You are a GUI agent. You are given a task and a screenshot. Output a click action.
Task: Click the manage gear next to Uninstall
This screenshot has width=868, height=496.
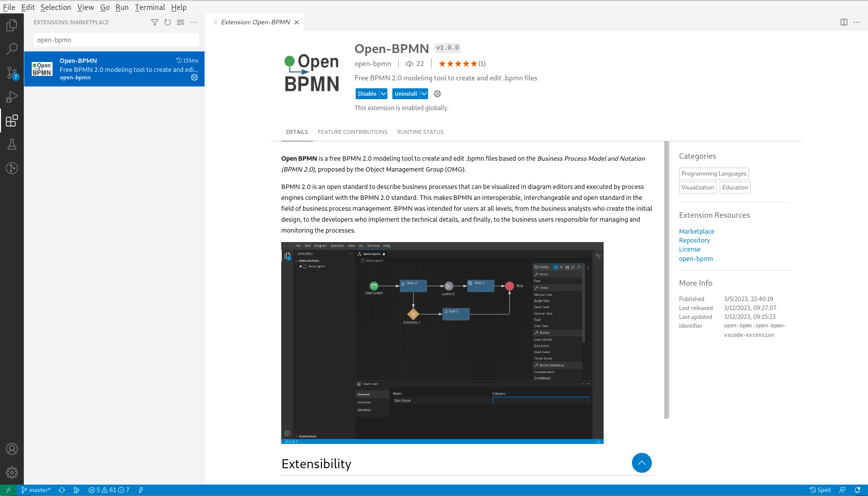point(437,94)
